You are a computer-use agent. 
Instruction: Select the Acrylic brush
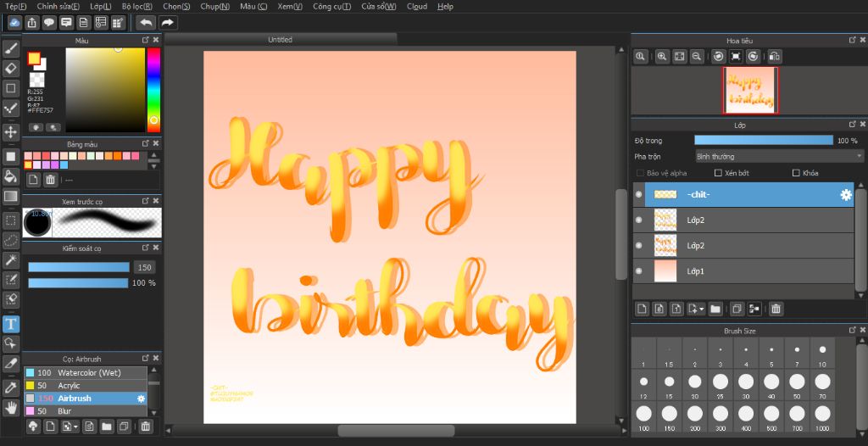coord(86,386)
